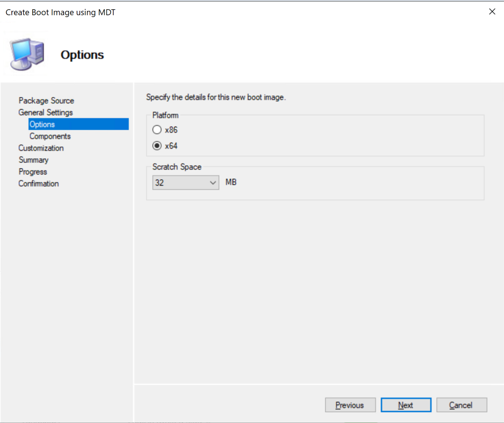This screenshot has width=504, height=423.
Task: Select the x64 platform radio button
Action: (157, 145)
